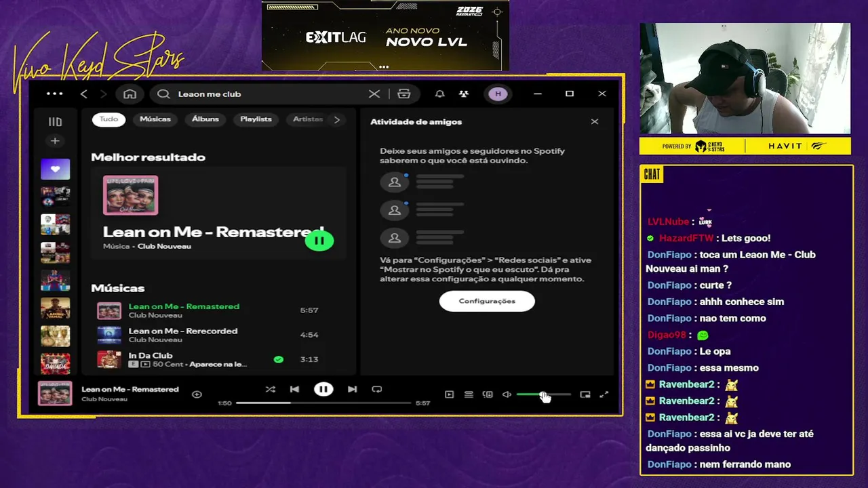Show more filter chips with arrow
Screen dimensions: 868x488
(337, 119)
